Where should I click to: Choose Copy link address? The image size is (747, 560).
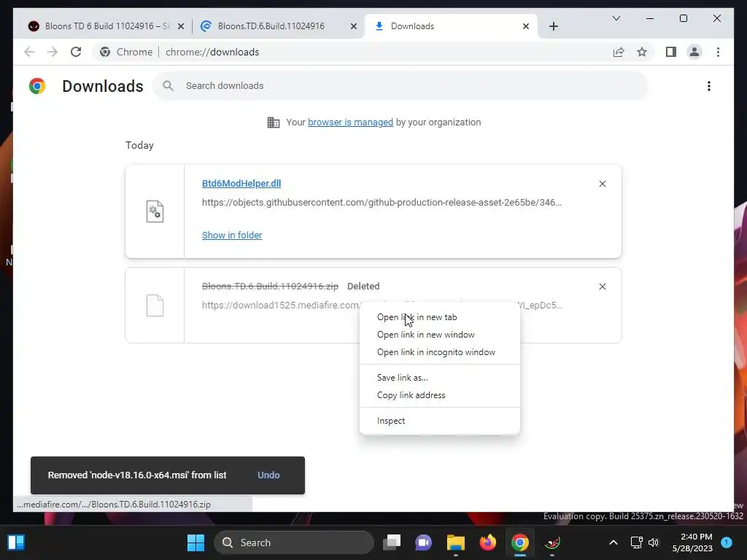(x=439, y=395)
